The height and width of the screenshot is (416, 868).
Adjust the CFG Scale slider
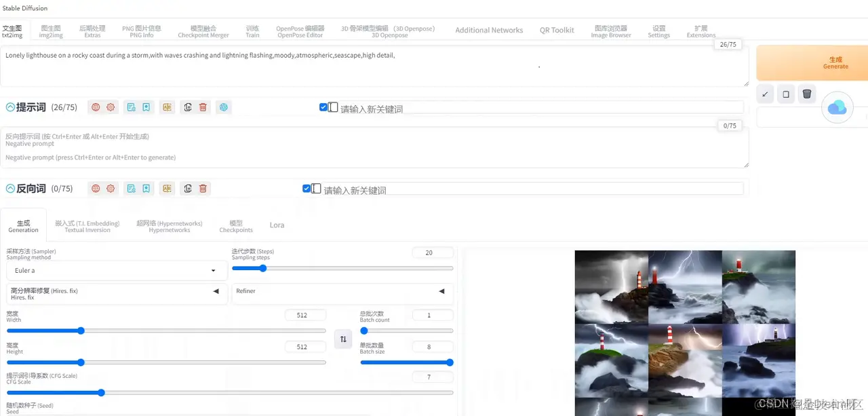(x=230, y=392)
